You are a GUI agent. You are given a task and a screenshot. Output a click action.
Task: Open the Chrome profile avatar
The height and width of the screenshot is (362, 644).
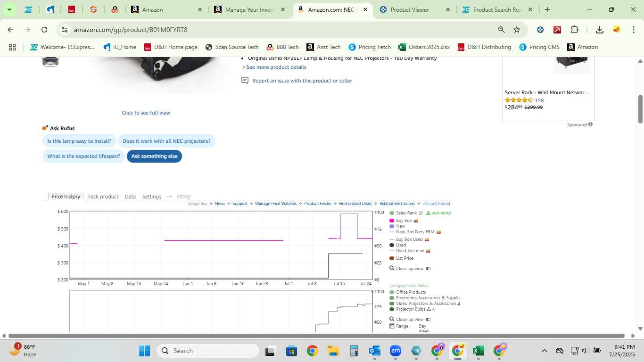coord(616,30)
